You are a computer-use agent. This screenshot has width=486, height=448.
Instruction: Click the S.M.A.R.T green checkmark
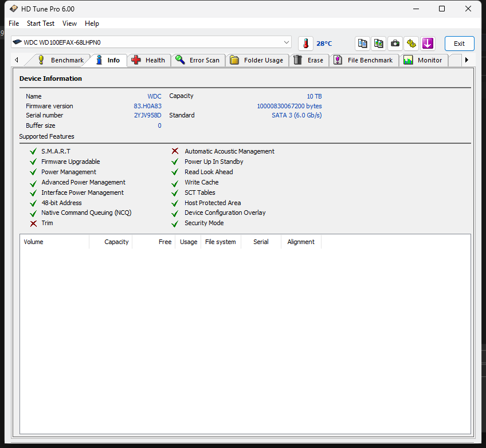click(x=33, y=151)
